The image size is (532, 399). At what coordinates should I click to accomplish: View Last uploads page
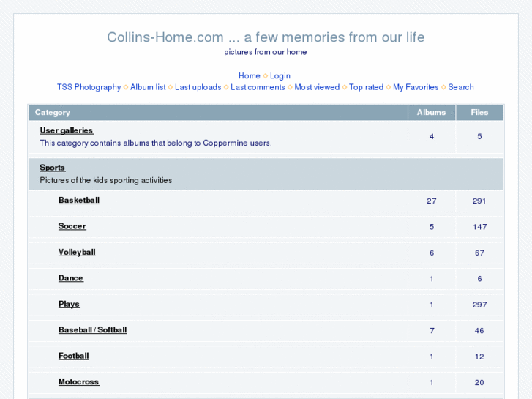coord(198,87)
